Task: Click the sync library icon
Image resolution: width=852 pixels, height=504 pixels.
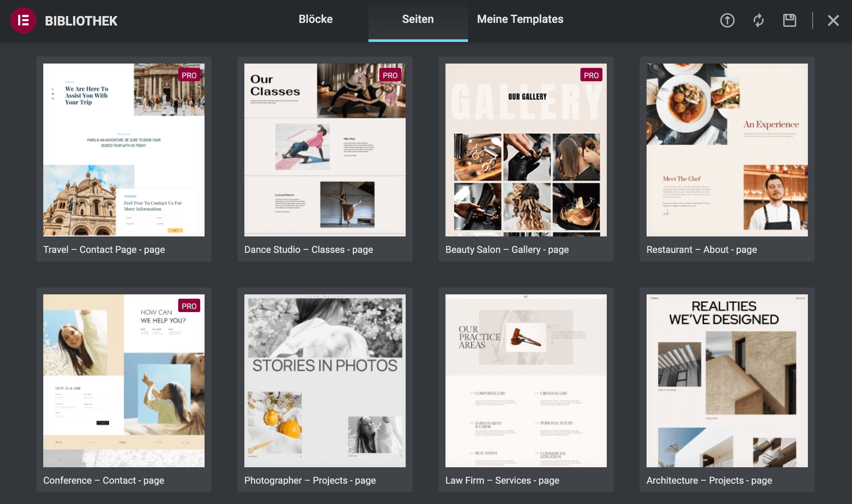Action: point(758,20)
